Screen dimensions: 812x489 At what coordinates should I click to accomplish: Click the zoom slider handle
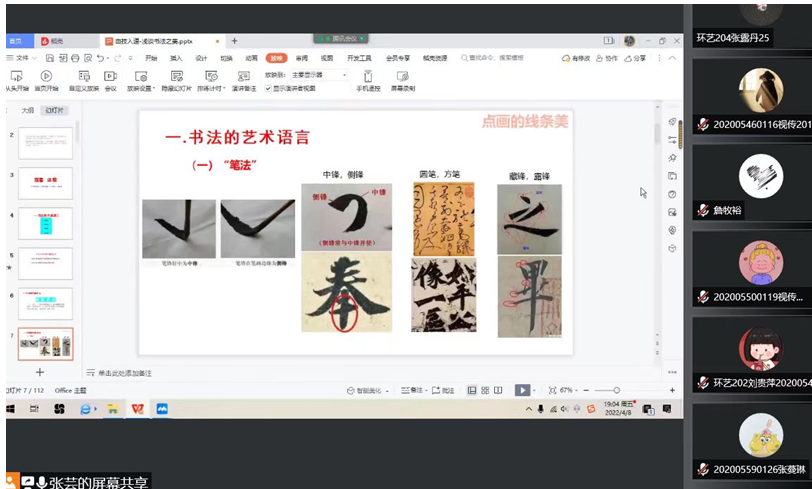pyautogui.click(x=616, y=391)
